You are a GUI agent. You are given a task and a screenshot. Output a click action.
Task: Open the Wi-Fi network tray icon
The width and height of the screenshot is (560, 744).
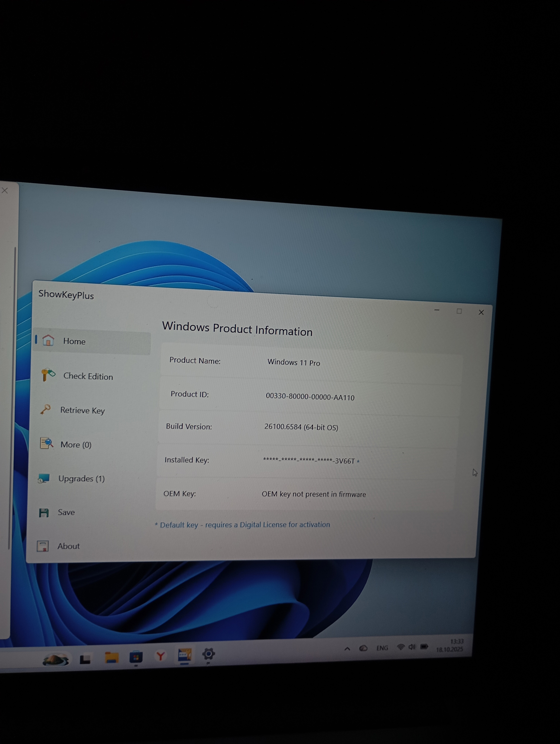point(400,647)
